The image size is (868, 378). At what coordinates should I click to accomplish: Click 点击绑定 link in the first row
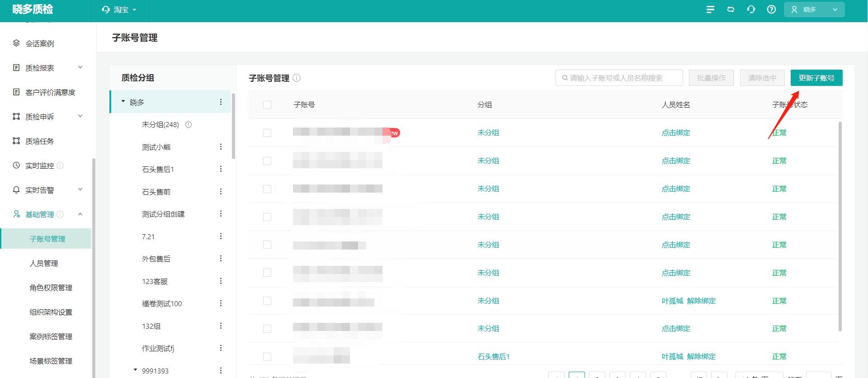[x=676, y=132]
